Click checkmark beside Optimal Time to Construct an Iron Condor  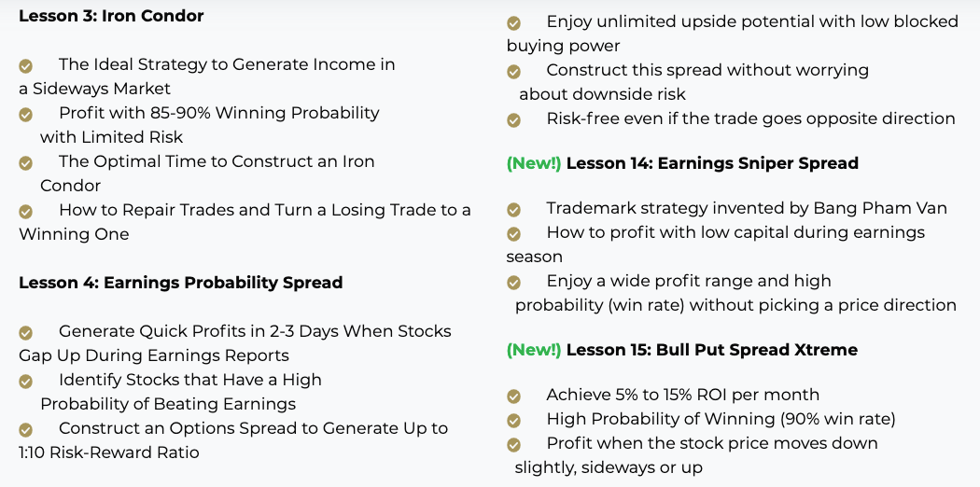(x=25, y=163)
